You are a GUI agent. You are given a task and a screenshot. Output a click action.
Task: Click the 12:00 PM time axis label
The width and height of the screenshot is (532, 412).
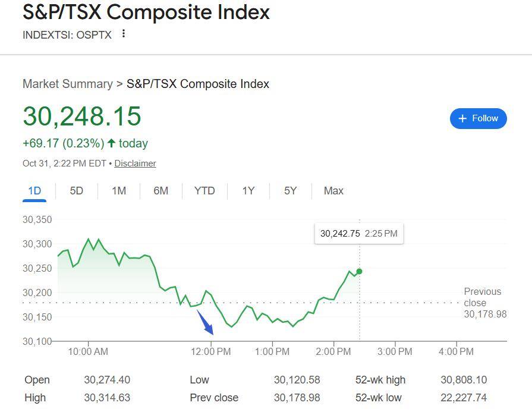pos(212,351)
